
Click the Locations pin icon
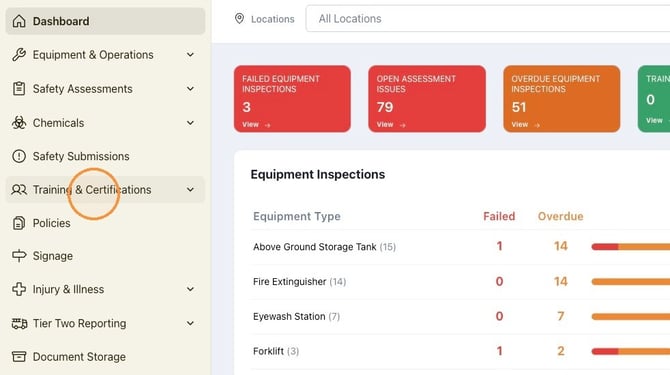point(239,18)
